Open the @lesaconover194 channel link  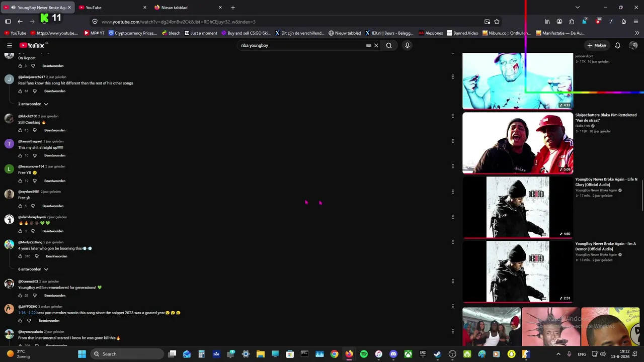[31, 166]
